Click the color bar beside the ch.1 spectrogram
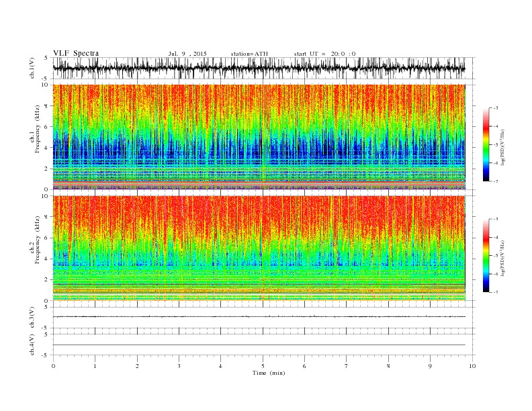This screenshot has width=532, height=411. point(486,144)
